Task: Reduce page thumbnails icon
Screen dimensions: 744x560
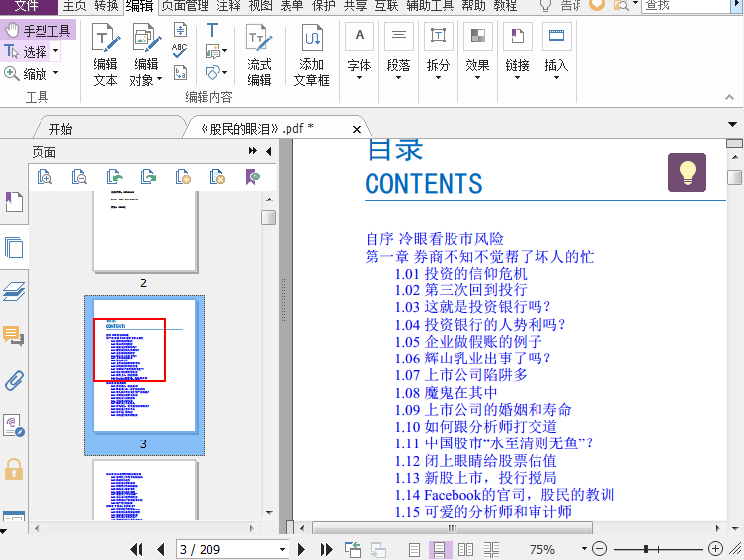Action: pyautogui.click(x=79, y=177)
